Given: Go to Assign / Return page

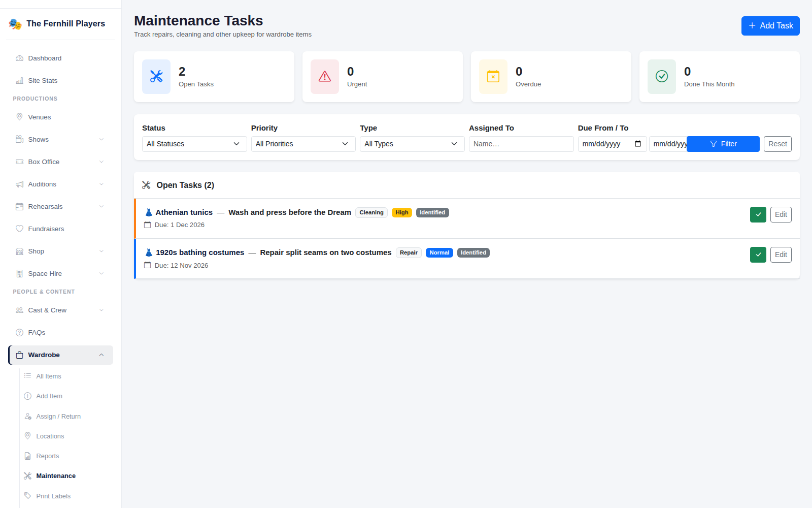Looking at the screenshot, I should pyautogui.click(x=58, y=417).
